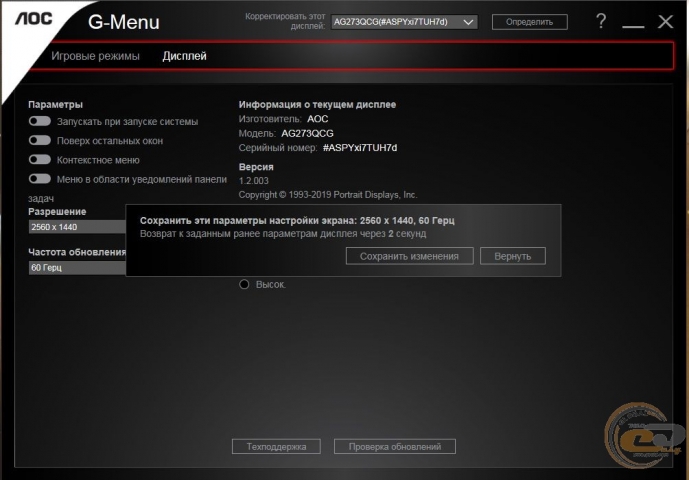Open the refresh rate dropdown 60 Герц
Screen dimensions: 689x480
click(77, 267)
